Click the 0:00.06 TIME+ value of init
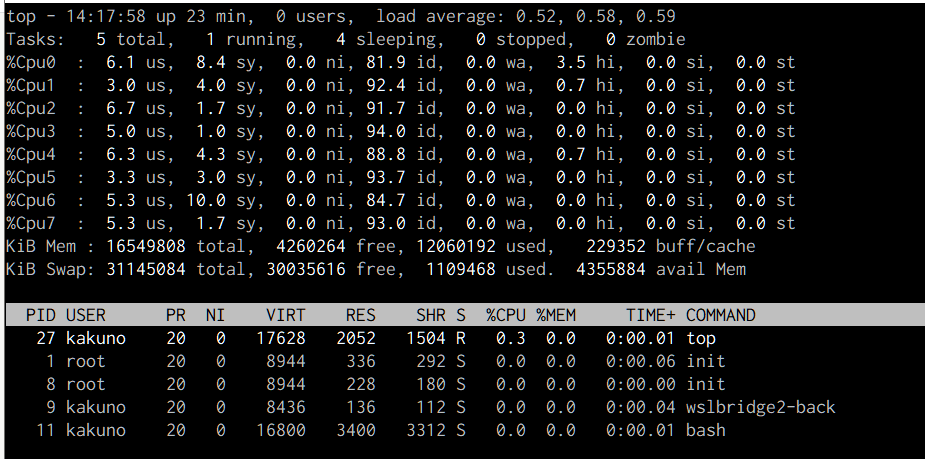 point(641,361)
